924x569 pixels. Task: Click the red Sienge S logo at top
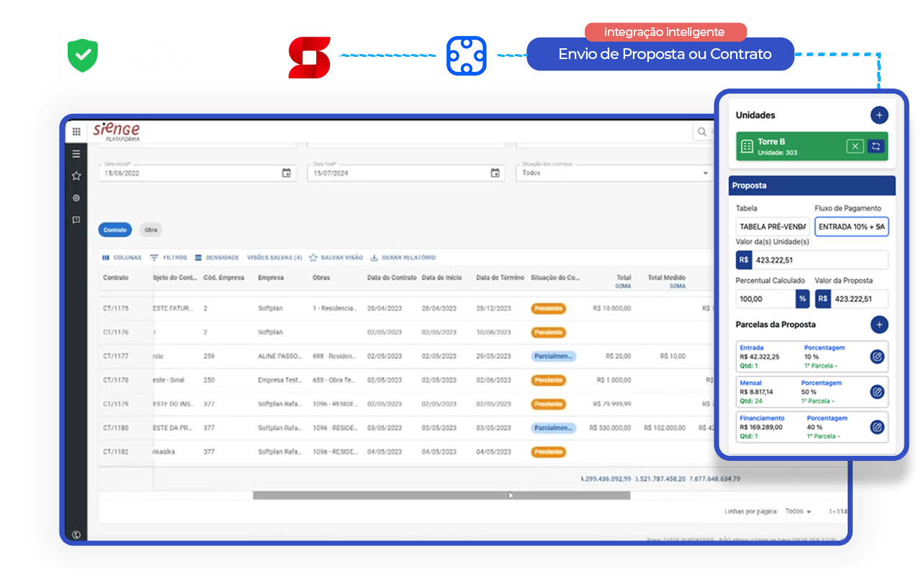click(x=310, y=57)
